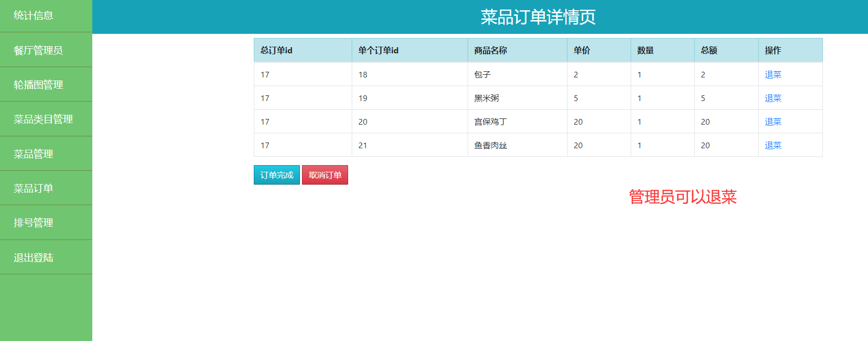Open 统计信息 in the sidebar
Image resolution: width=868 pixels, height=341 pixels.
pyautogui.click(x=46, y=15)
